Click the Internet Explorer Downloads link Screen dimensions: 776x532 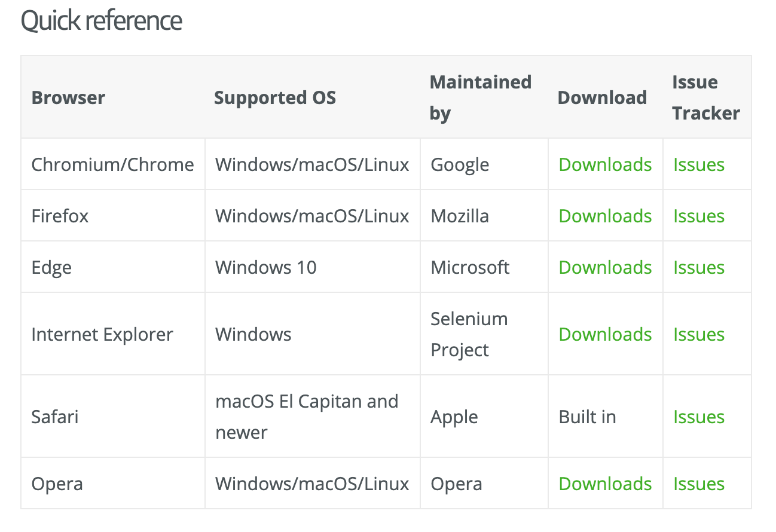605,335
